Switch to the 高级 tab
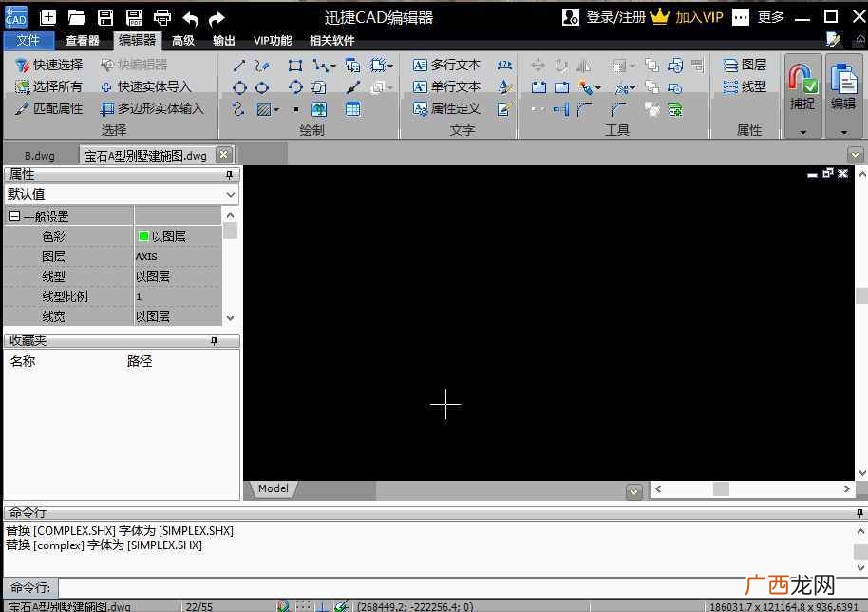This screenshot has height=612, width=868. pyautogui.click(x=183, y=41)
